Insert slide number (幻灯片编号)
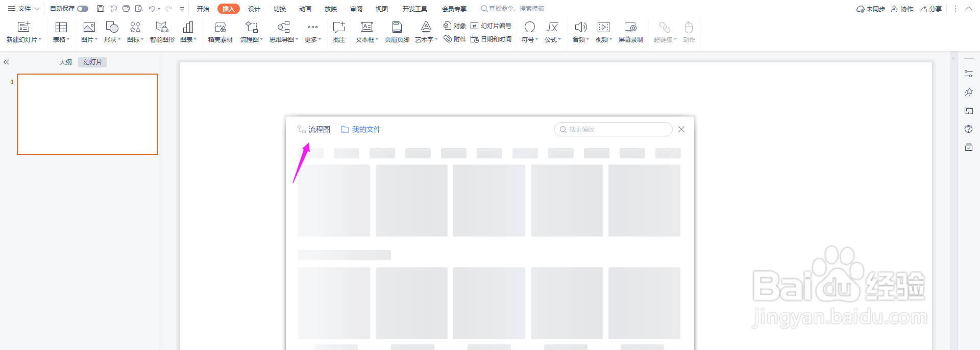Viewport: 980px width, 350px height. tap(491, 26)
